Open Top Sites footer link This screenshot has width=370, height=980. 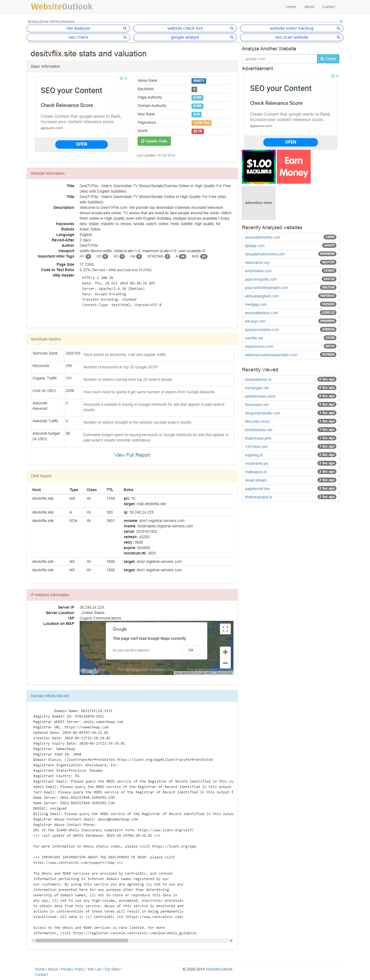click(x=112, y=969)
